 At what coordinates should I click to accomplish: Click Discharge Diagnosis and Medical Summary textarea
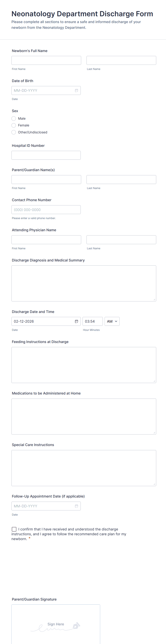pyautogui.click(x=84, y=283)
